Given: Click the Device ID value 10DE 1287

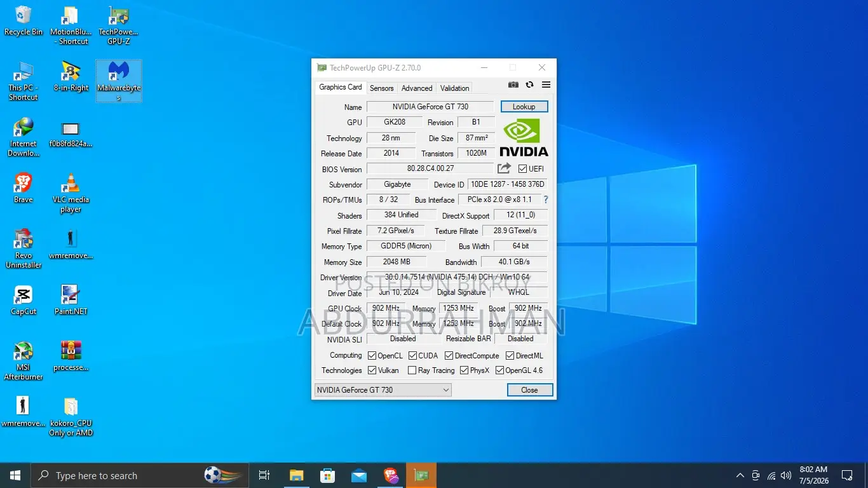Looking at the screenshot, I should tap(507, 184).
